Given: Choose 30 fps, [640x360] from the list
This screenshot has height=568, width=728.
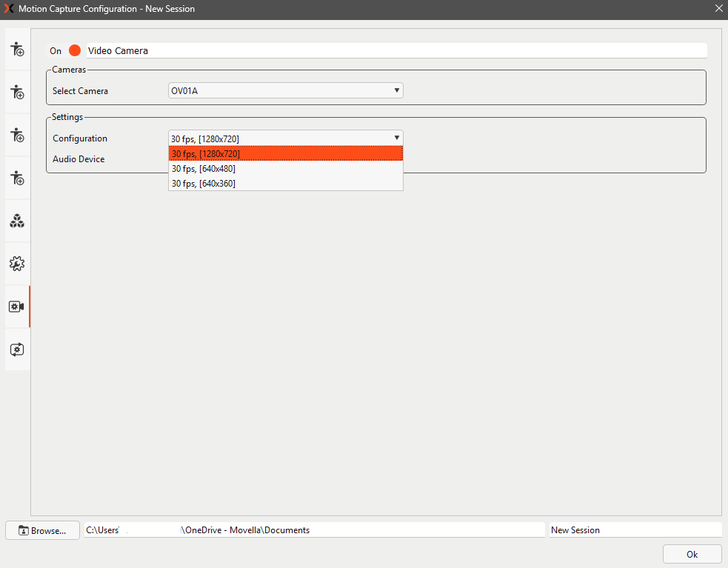Looking at the screenshot, I should point(286,184).
